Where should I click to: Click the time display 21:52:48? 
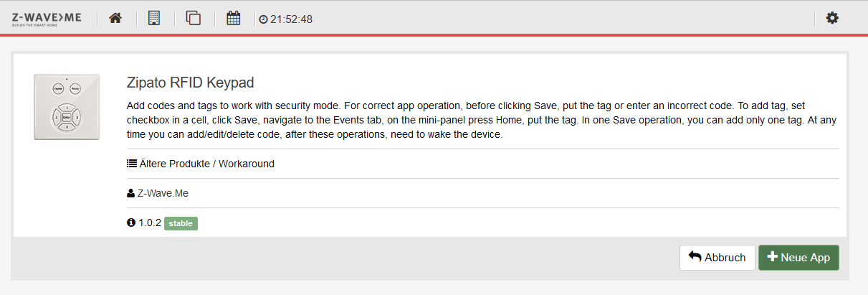pyautogui.click(x=291, y=19)
